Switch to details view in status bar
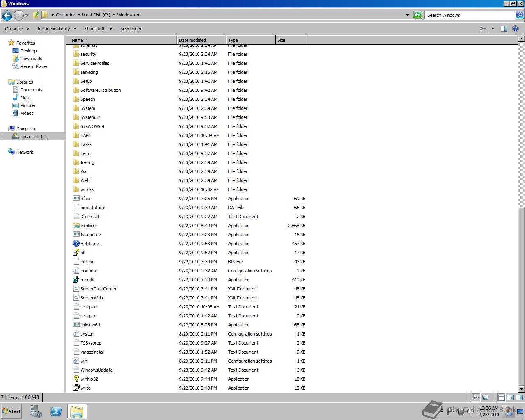 point(476,397)
